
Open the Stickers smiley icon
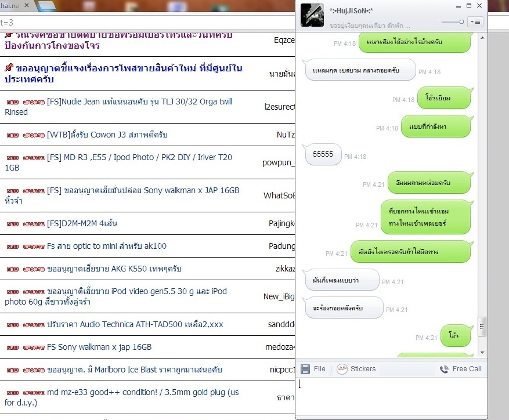pos(342,369)
